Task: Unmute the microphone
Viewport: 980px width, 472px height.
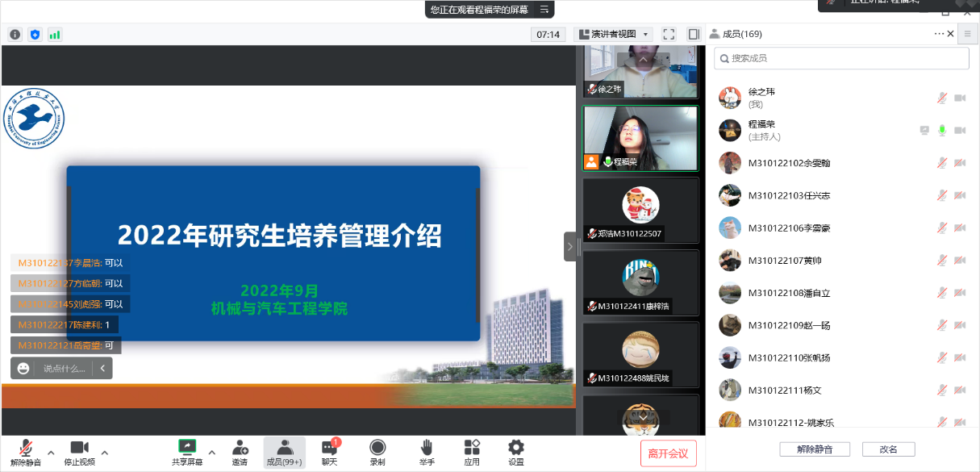Action: (25, 452)
